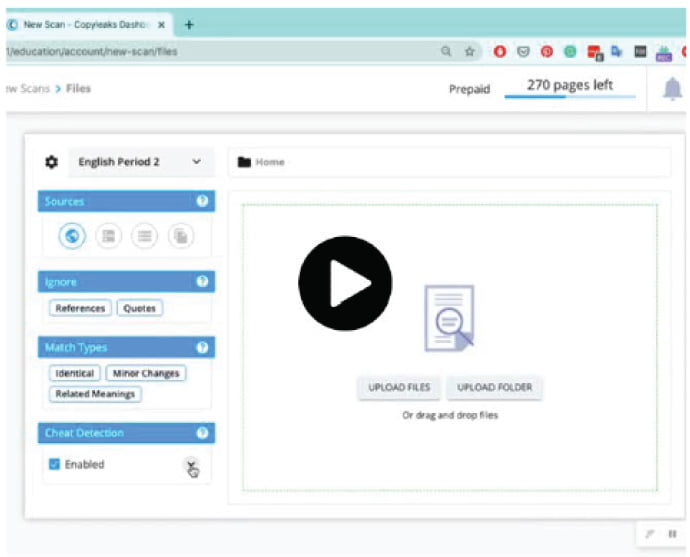Click the address bar zoom search icon
The height and width of the screenshot is (557, 690).
pyautogui.click(x=446, y=51)
